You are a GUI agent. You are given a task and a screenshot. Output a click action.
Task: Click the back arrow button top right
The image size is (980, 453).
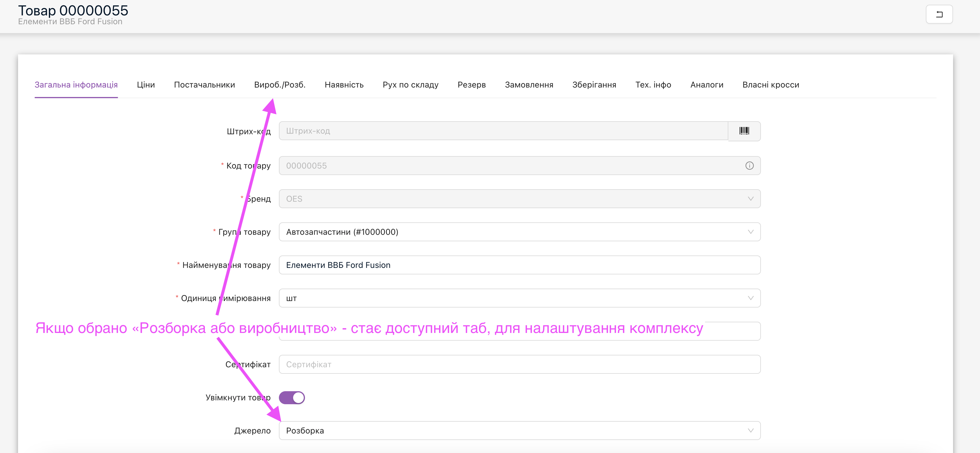[x=939, y=14]
